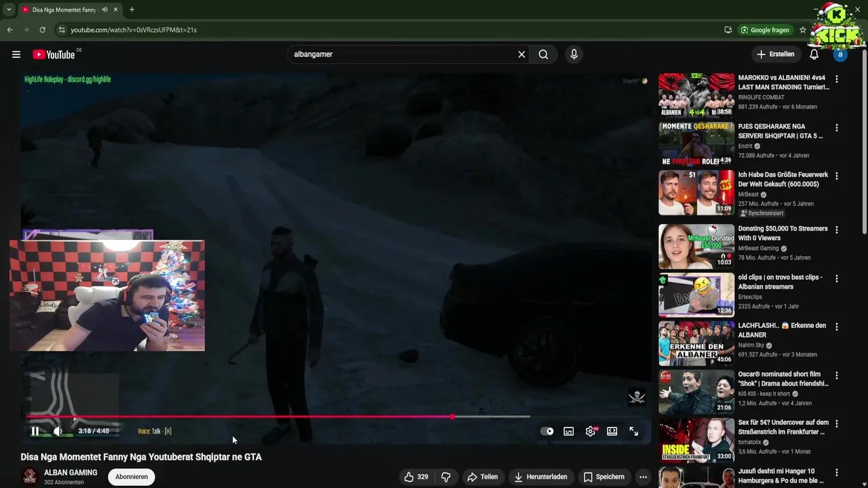Screen dimensions: 868x488
Task: Open the account avatar menu
Action: (x=840, y=54)
